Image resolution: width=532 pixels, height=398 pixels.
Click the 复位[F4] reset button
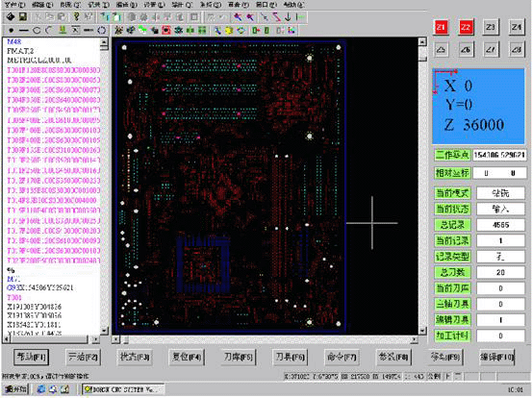[x=187, y=357]
